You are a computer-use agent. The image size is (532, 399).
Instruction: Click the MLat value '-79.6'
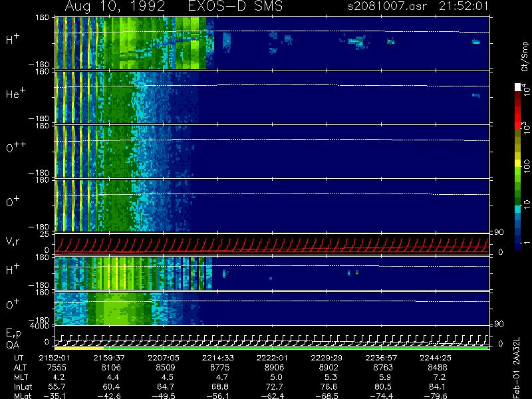coord(436,396)
